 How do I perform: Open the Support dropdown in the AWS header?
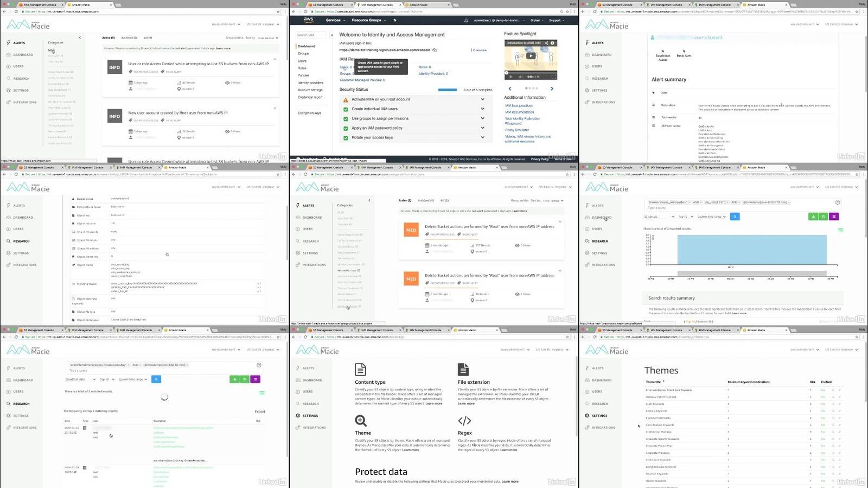coord(556,20)
